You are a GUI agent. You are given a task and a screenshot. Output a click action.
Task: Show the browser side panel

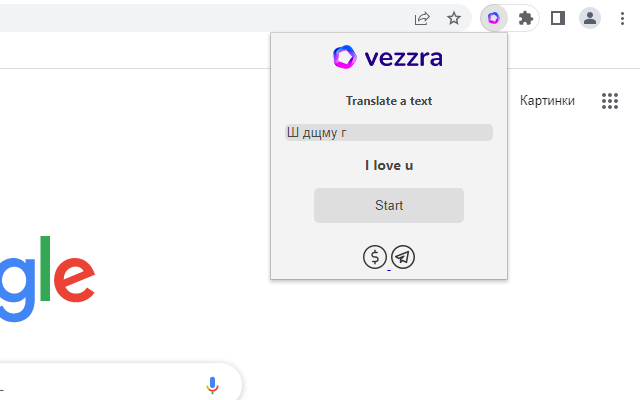558,18
